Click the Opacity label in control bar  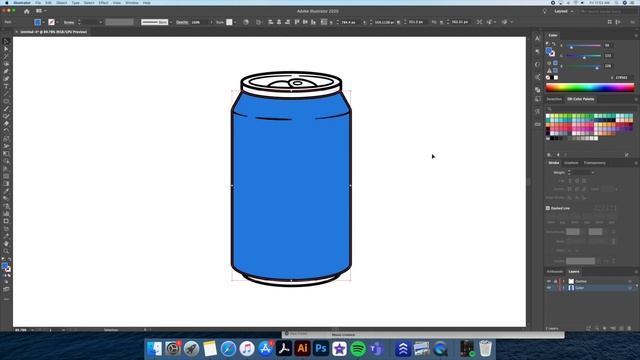pyautogui.click(x=182, y=22)
